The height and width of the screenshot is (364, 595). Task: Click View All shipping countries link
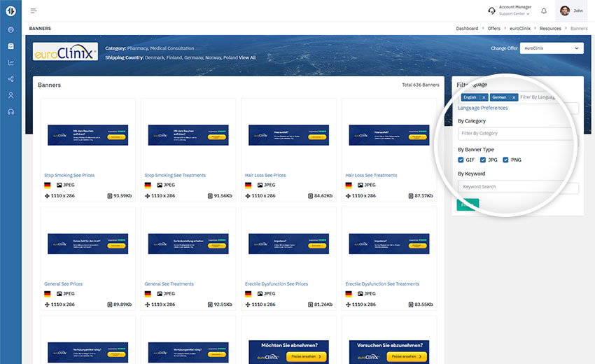(247, 57)
